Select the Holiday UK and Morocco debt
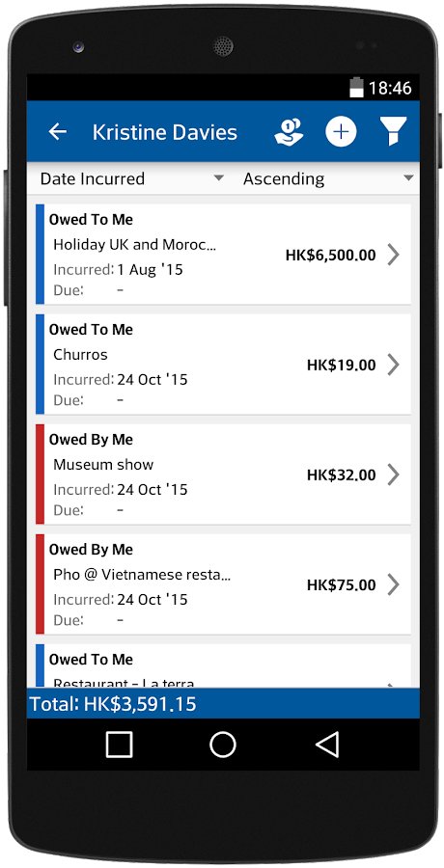This screenshot has height=868, width=444. [x=223, y=254]
